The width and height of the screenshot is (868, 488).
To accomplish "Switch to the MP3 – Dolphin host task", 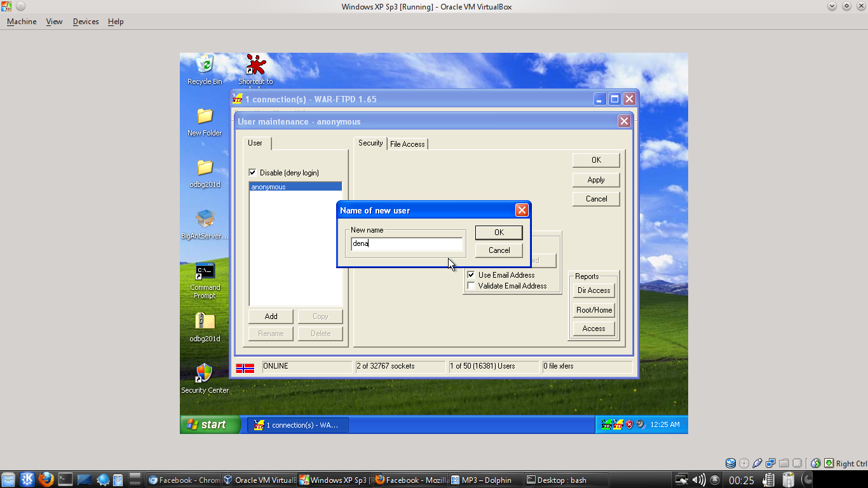I will [x=486, y=480].
